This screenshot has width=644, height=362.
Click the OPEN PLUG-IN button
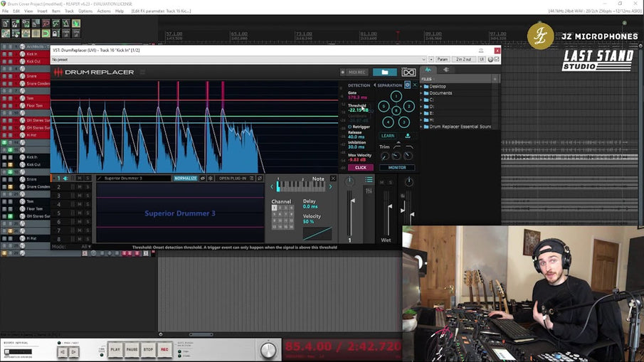[x=233, y=178]
